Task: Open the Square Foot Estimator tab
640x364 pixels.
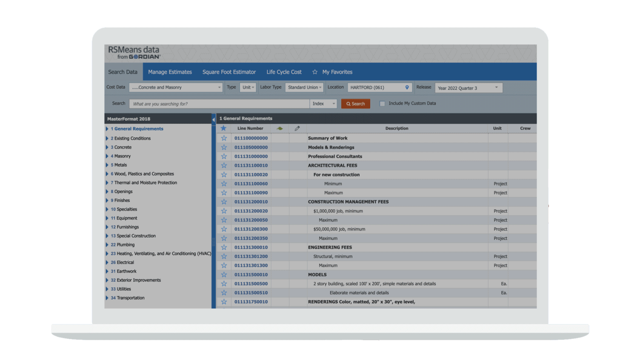Action: [x=229, y=72]
